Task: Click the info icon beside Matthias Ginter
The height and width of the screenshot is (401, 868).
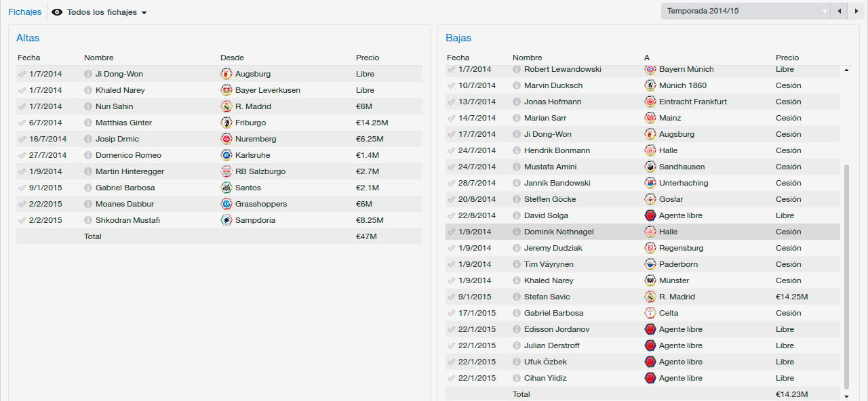Action: tap(88, 123)
